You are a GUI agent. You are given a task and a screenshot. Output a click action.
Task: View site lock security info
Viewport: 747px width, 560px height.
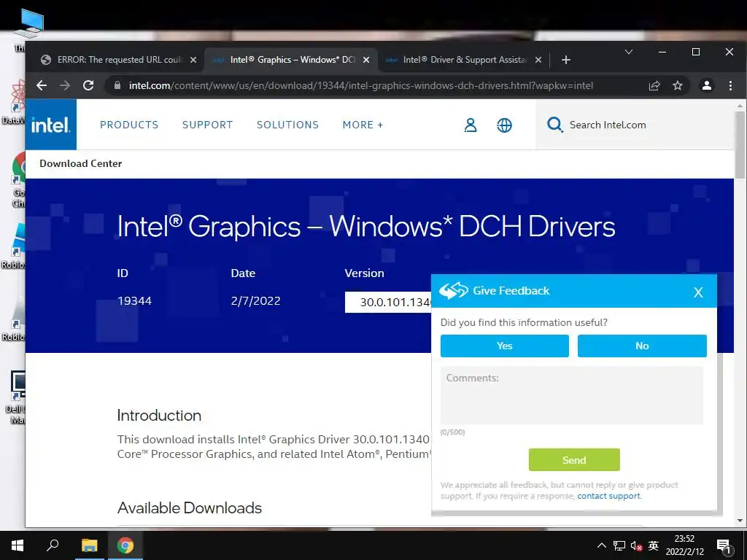click(117, 86)
